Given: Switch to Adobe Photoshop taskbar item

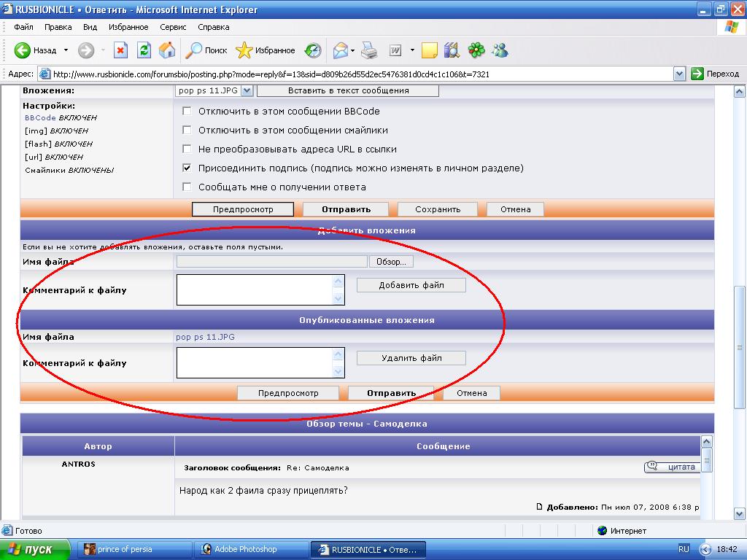Looking at the screenshot, I should (252, 549).
